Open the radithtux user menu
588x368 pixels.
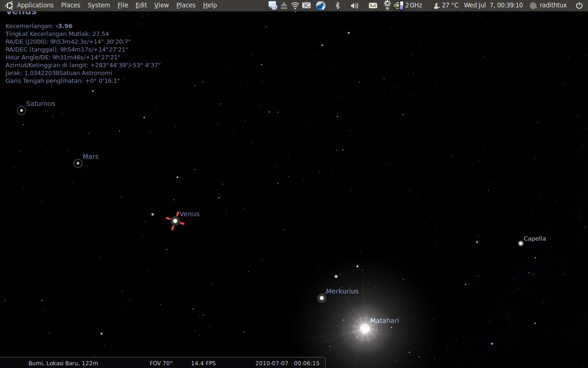click(x=548, y=5)
